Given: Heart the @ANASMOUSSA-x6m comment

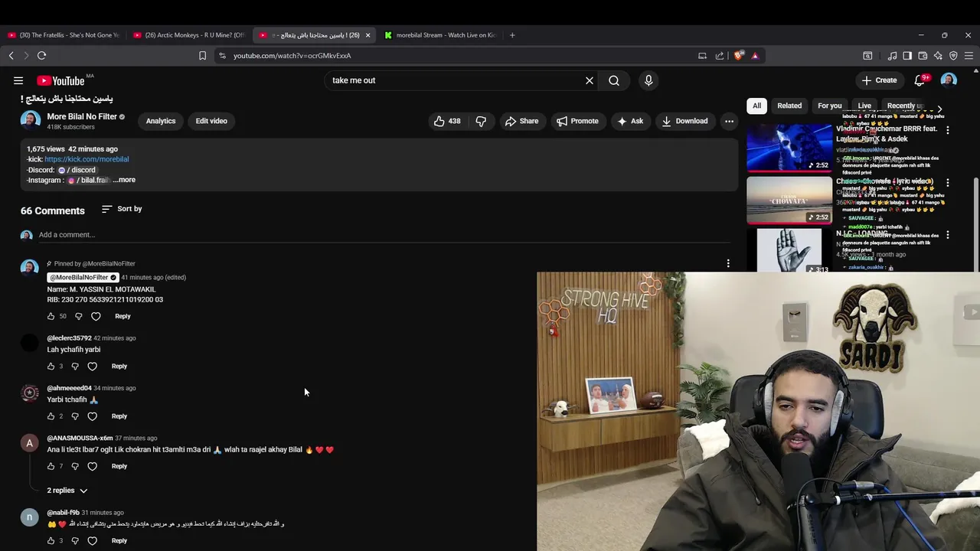Looking at the screenshot, I should [93, 466].
